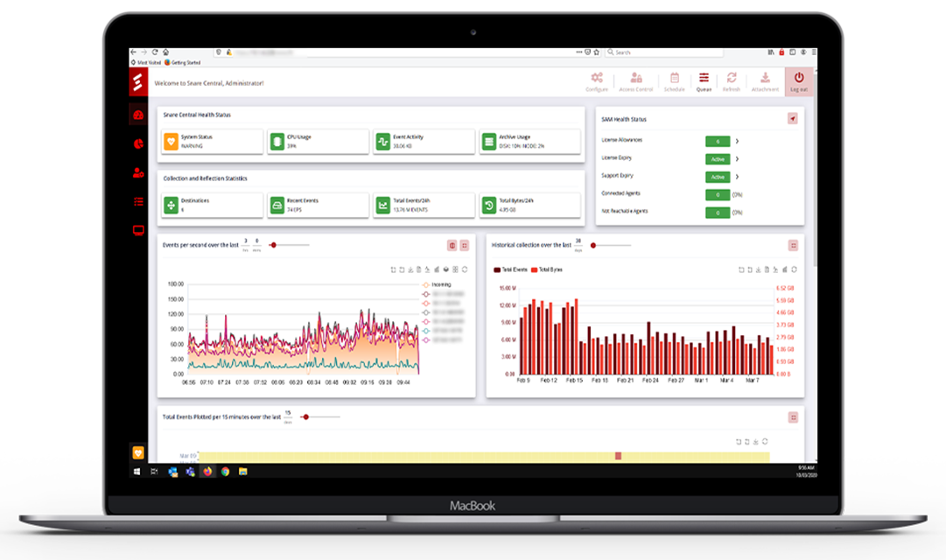The height and width of the screenshot is (560, 946).
Task: Click the browser Search field
Action: [x=663, y=52]
